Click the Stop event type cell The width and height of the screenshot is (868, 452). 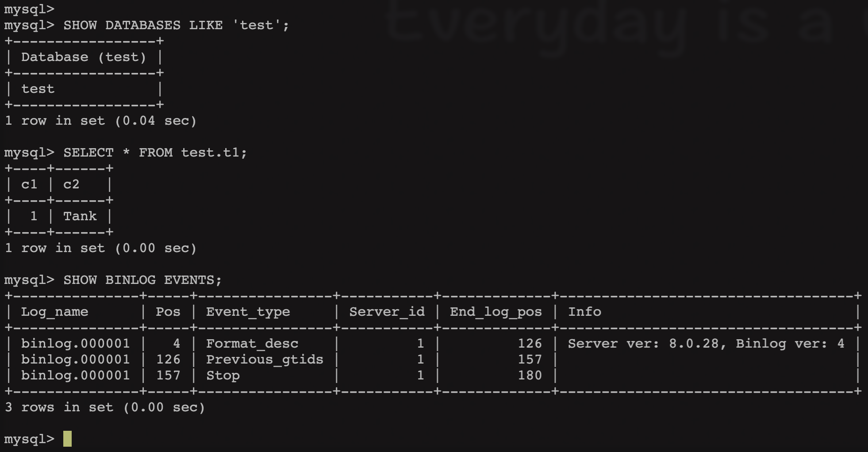pos(223,375)
